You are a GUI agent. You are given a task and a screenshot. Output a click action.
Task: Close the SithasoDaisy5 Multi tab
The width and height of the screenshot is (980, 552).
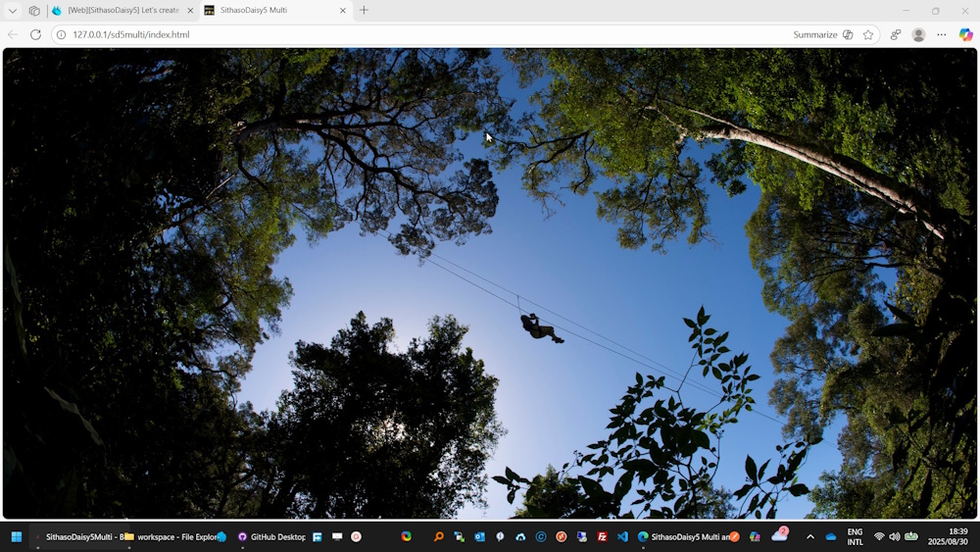coord(342,10)
